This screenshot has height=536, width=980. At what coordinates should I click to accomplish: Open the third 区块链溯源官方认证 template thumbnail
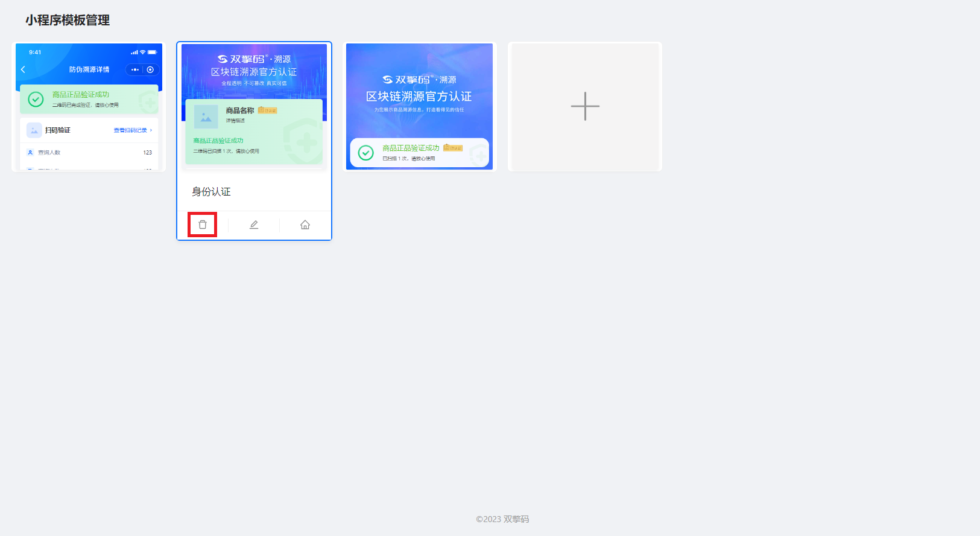point(419,107)
